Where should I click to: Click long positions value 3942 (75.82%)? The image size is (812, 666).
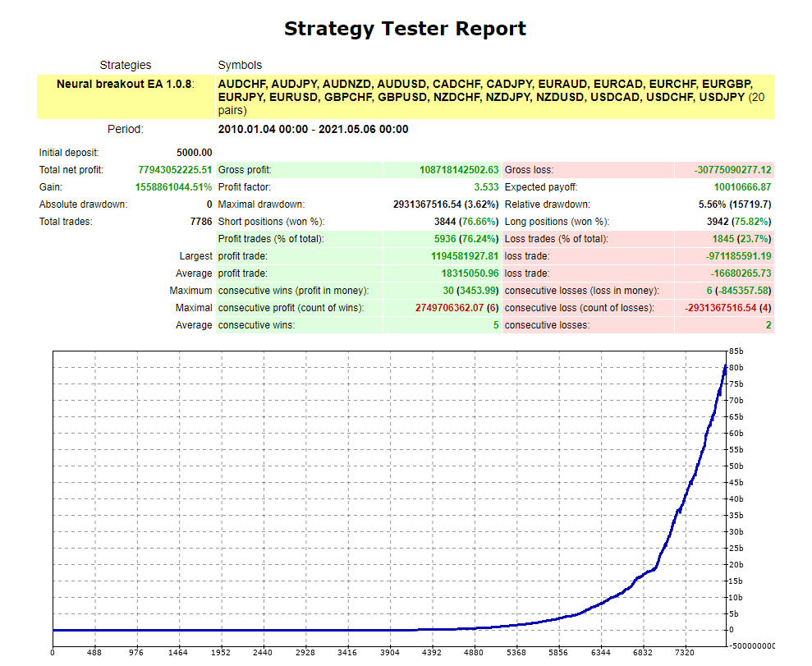point(739,222)
